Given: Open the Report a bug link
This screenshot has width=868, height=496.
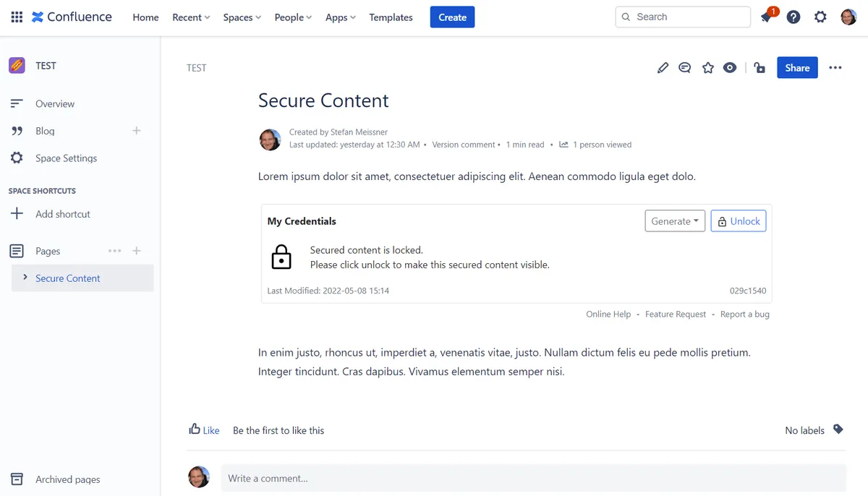Looking at the screenshot, I should coord(745,315).
